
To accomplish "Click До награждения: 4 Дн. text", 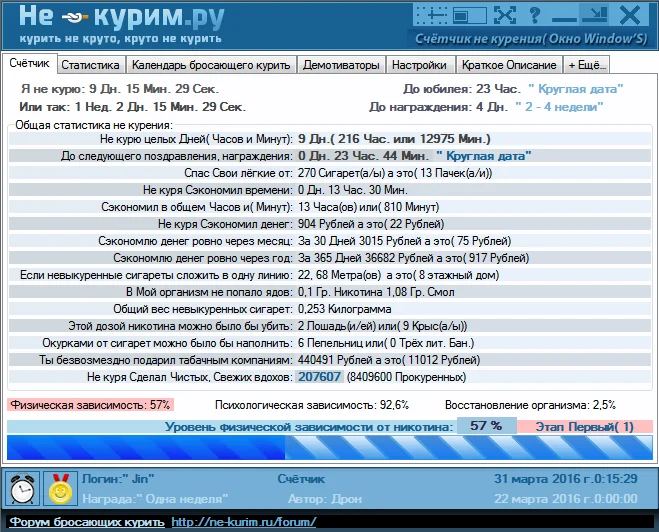I will [439, 107].
